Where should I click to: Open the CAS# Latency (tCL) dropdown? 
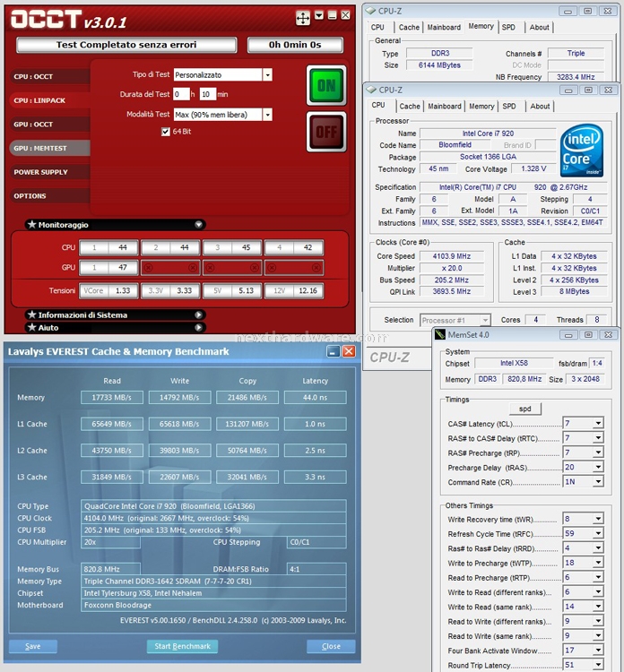pos(598,424)
